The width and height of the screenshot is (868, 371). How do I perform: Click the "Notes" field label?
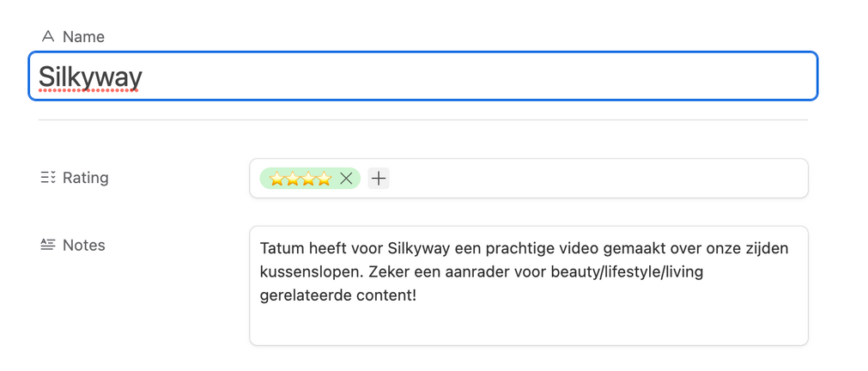(84, 245)
